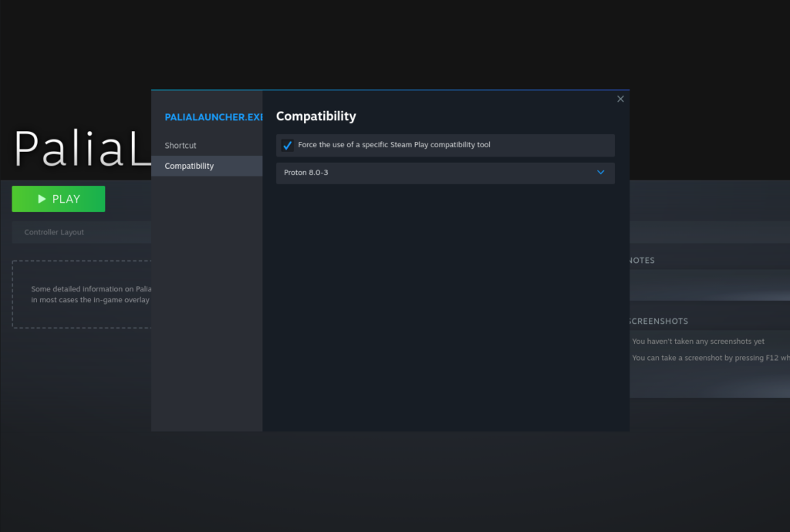
Task: Select the Compatibility tab
Action: [207, 166]
